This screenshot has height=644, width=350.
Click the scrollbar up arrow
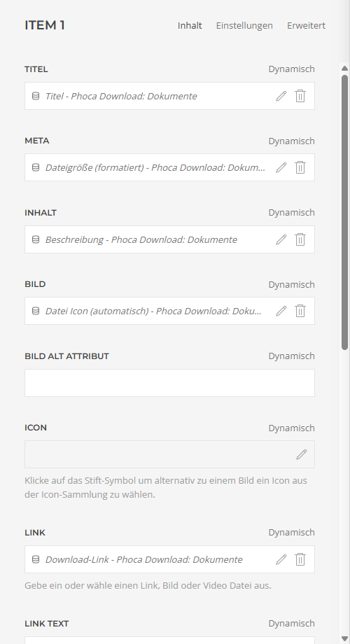pos(344,68)
